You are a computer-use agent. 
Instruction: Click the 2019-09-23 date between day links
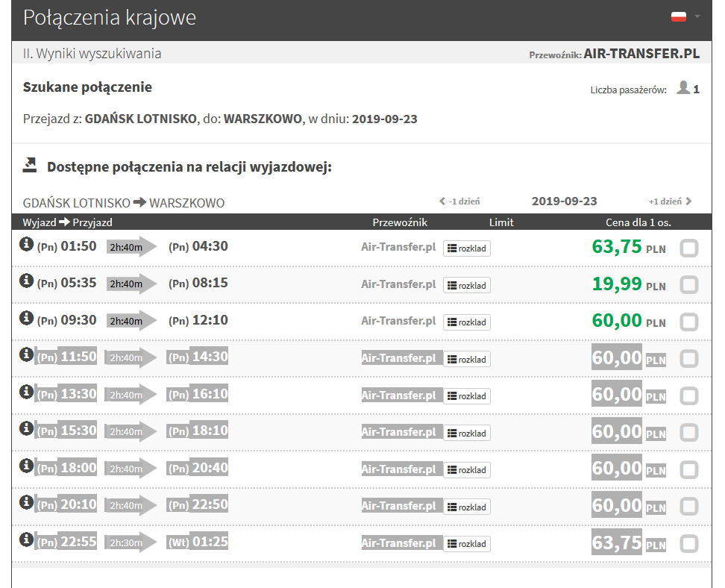(564, 201)
